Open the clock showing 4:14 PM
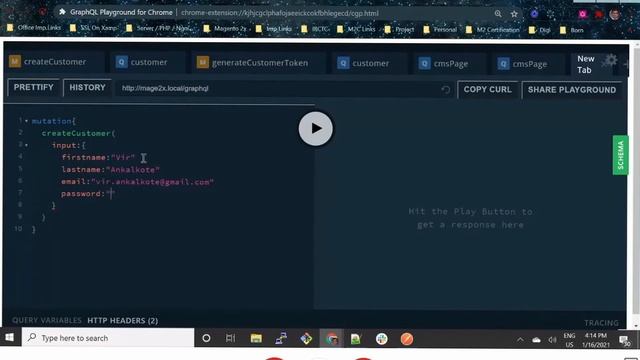The width and height of the screenshot is (640, 360). coord(596,340)
